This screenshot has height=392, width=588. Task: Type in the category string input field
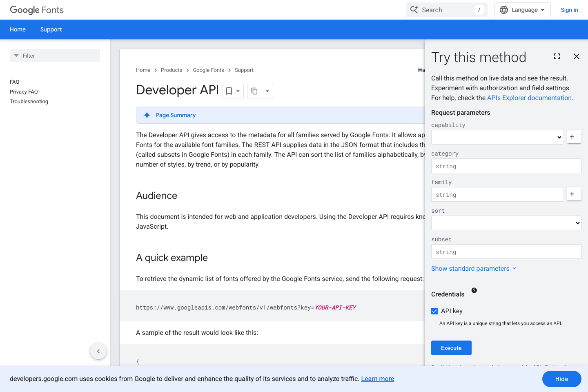[506, 166]
